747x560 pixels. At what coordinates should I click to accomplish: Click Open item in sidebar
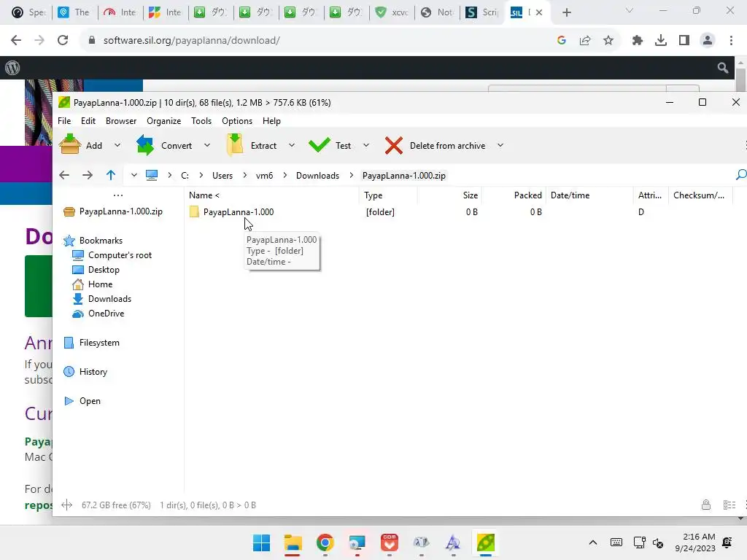pyautogui.click(x=90, y=401)
